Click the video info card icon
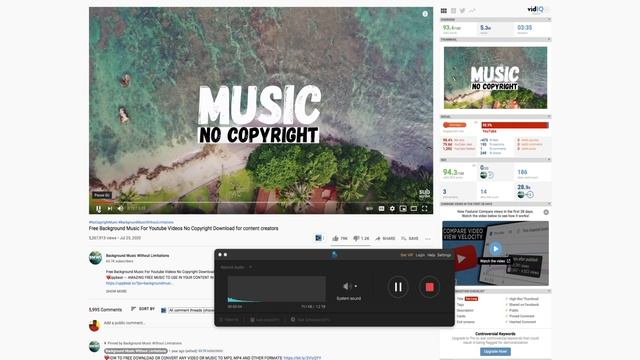The height and width of the screenshot is (360, 640). 425,14
